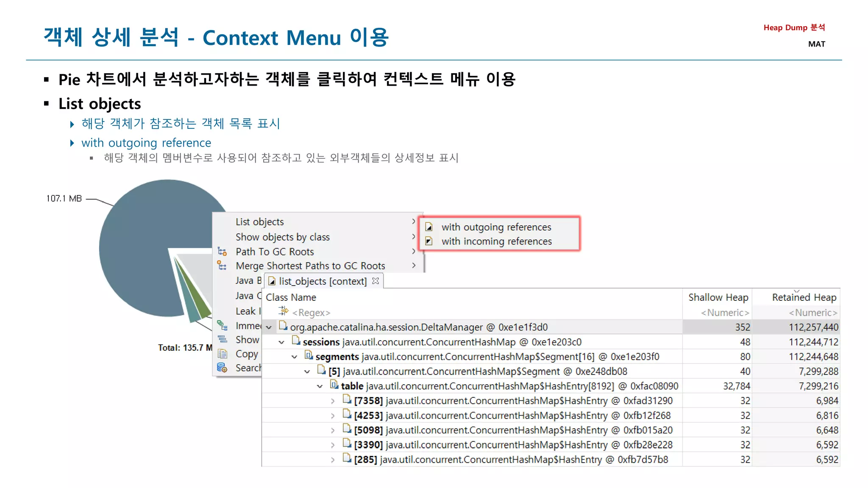The width and height of the screenshot is (868, 488).
Task: Expand the [7358] HashEntry row
Action: point(333,401)
